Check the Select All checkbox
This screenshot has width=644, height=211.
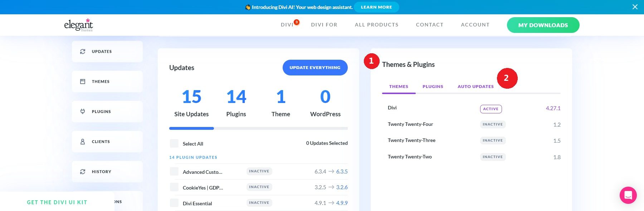174,143
